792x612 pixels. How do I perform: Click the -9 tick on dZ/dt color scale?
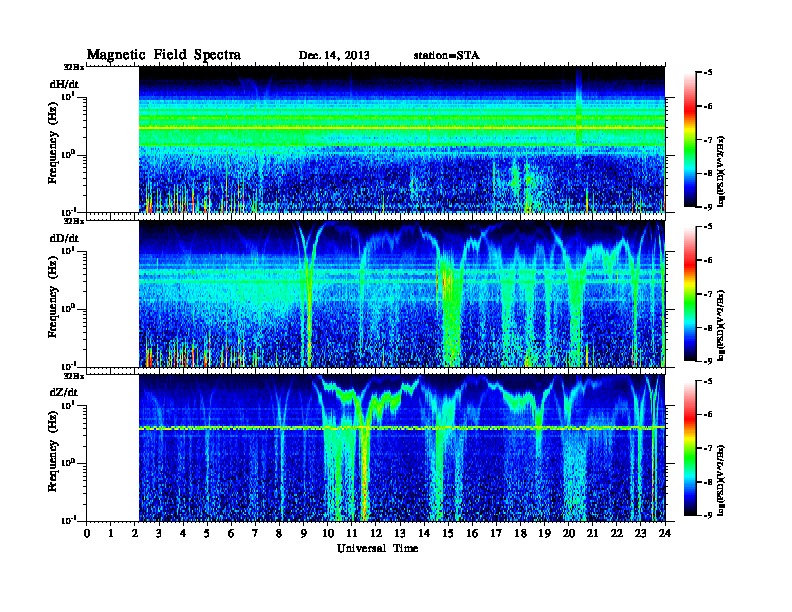[708, 515]
